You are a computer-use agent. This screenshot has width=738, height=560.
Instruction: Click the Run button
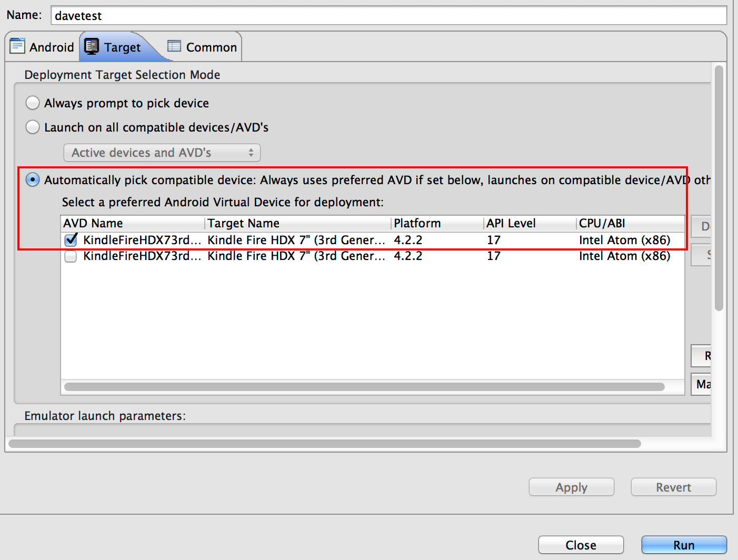click(x=684, y=545)
